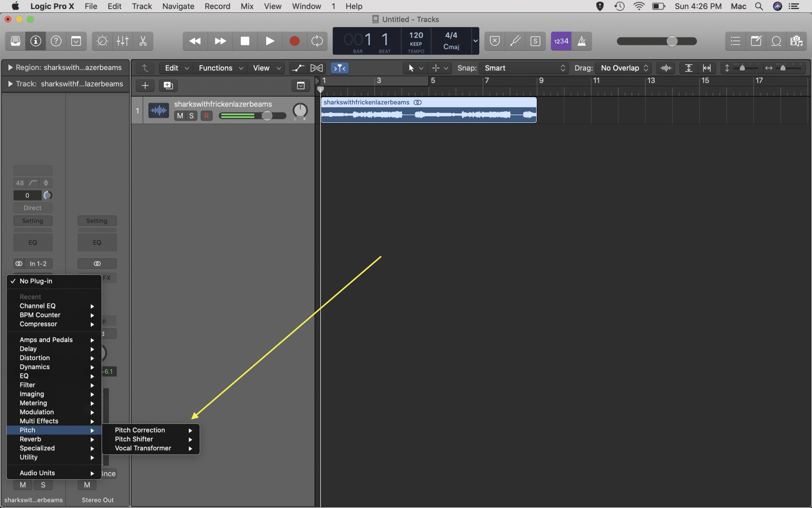Toggle Show Automation button
The height and width of the screenshot is (508, 812).
tap(298, 68)
